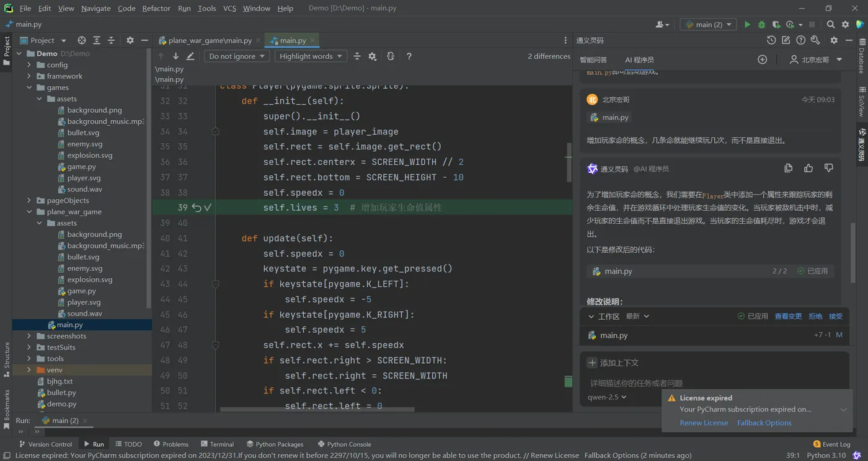Toggle the Bookmarks tool window

(7, 405)
